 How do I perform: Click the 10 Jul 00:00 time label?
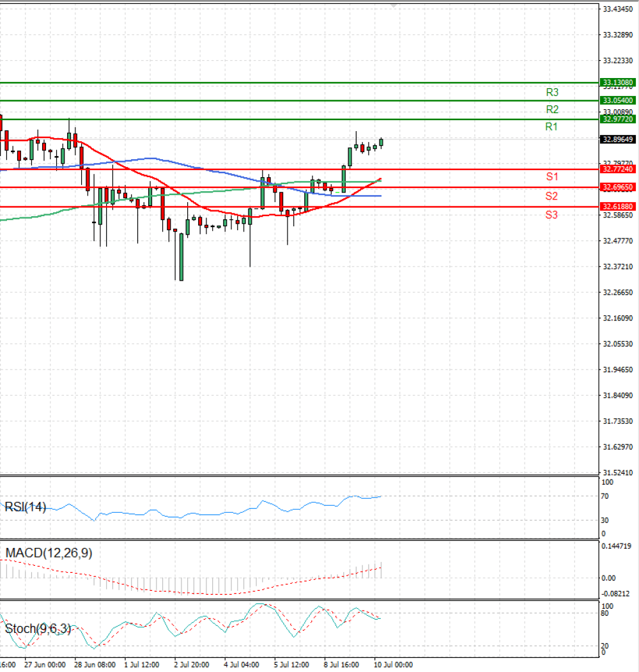(x=393, y=665)
